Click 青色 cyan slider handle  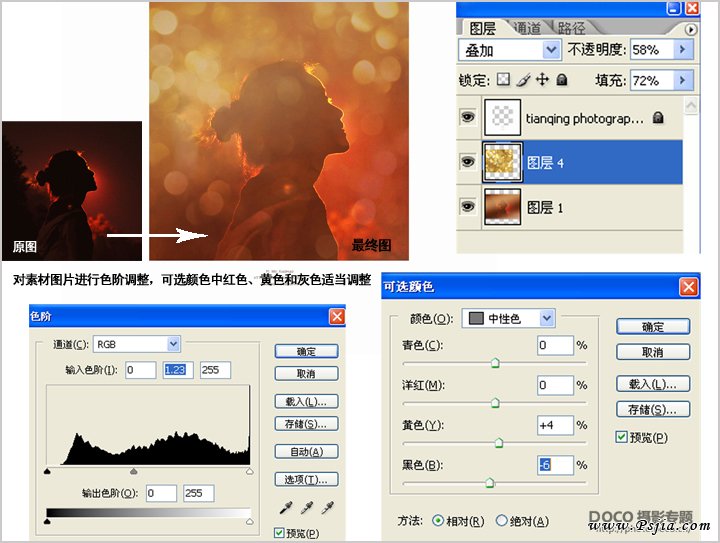495,363
